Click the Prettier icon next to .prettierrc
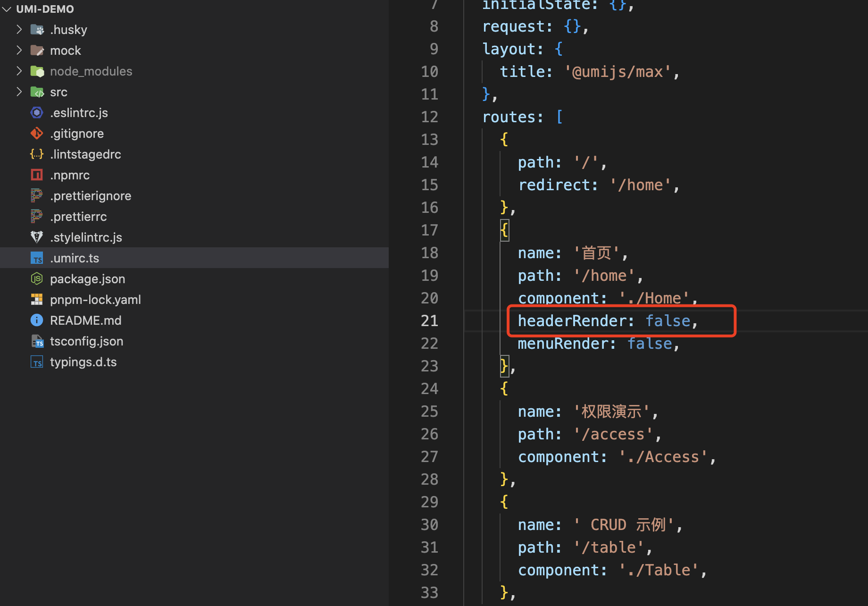Image resolution: width=868 pixels, height=606 pixels. click(x=37, y=216)
